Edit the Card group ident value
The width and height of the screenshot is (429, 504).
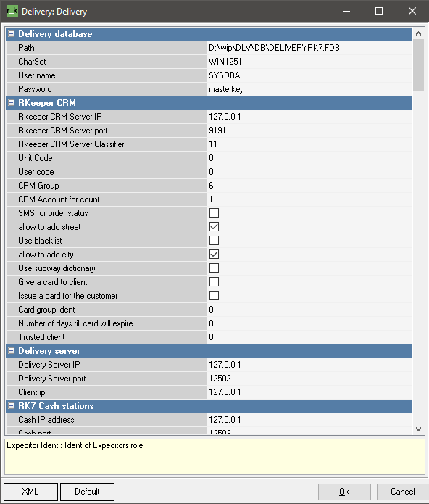[309, 310]
